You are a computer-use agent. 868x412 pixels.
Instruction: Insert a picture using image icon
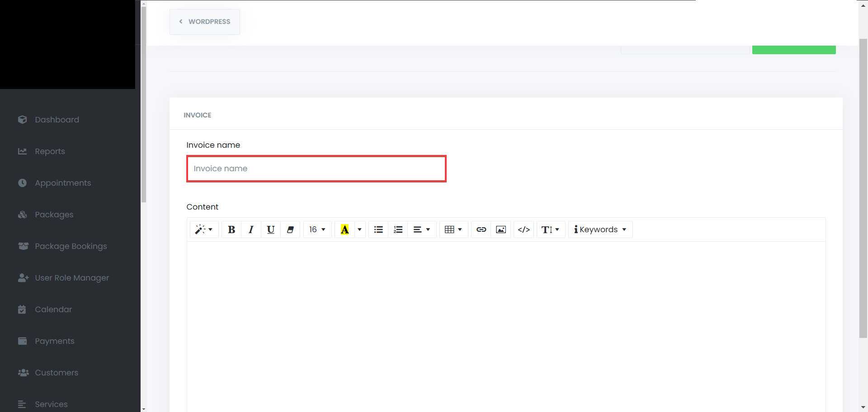pos(501,229)
